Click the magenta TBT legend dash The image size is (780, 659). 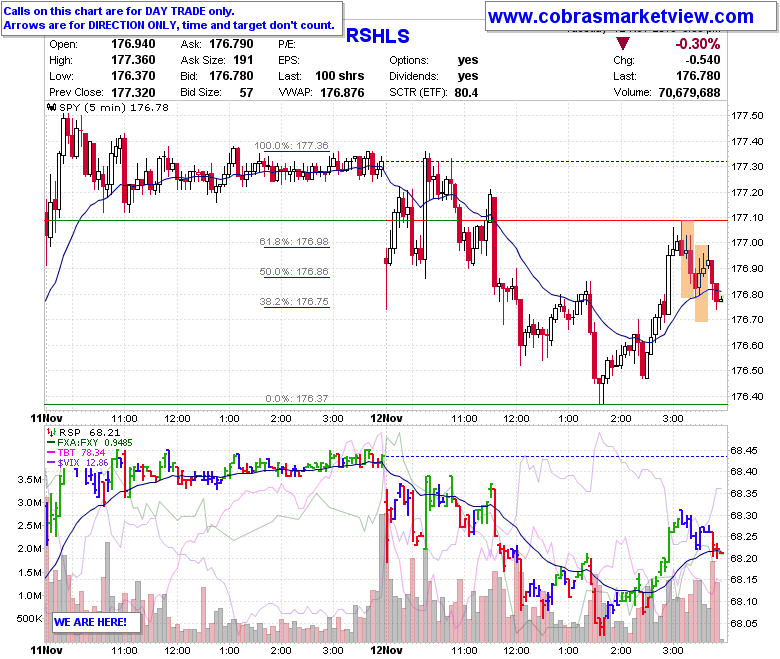[x=51, y=453]
